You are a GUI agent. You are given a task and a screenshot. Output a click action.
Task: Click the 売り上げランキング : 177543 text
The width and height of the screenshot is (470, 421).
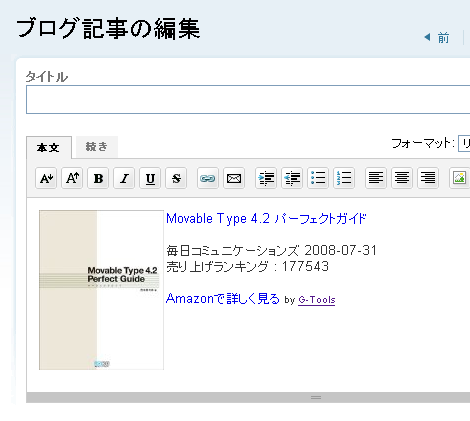coord(247,266)
